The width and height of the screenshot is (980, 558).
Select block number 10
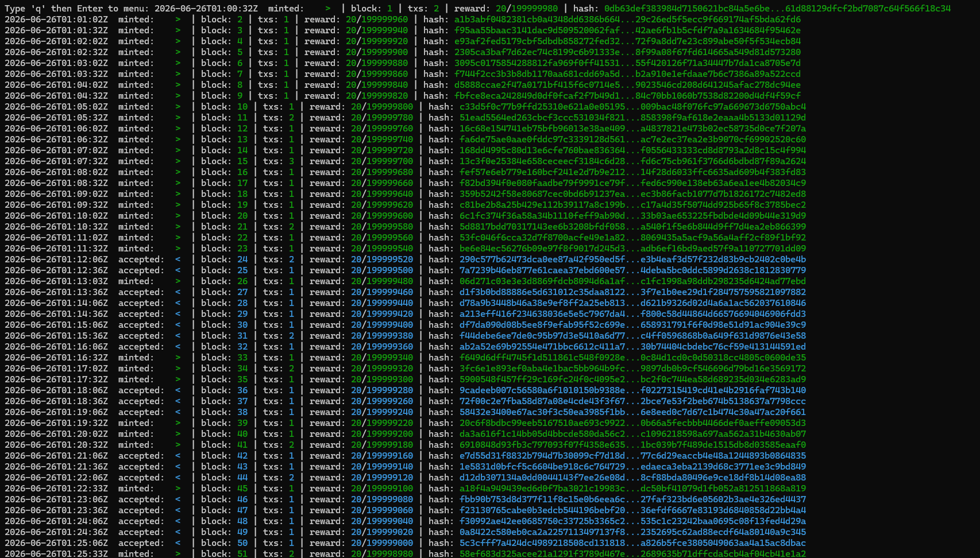tap(242, 107)
